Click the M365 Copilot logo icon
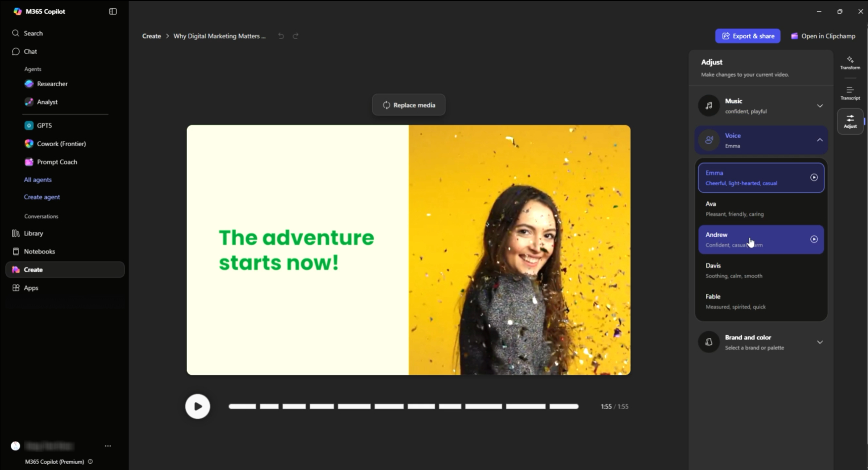The height and width of the screenshot is (470, 868). coord(17,11)
